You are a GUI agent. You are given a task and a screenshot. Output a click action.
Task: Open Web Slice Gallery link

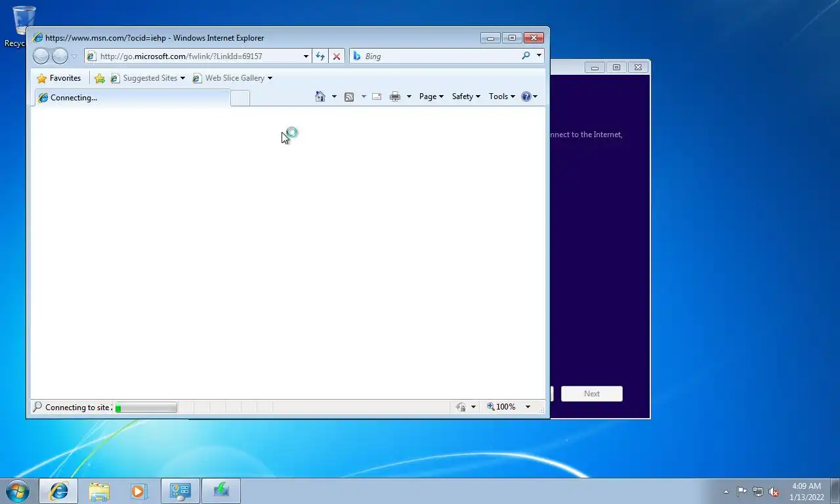228,78
